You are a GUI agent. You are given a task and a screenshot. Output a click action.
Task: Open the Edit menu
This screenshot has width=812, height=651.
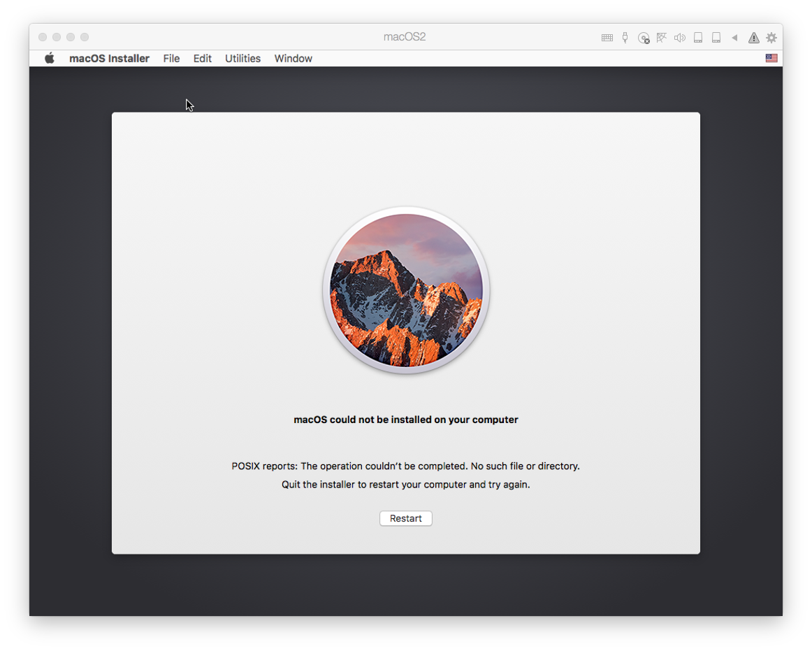click(x=203, y=59)
